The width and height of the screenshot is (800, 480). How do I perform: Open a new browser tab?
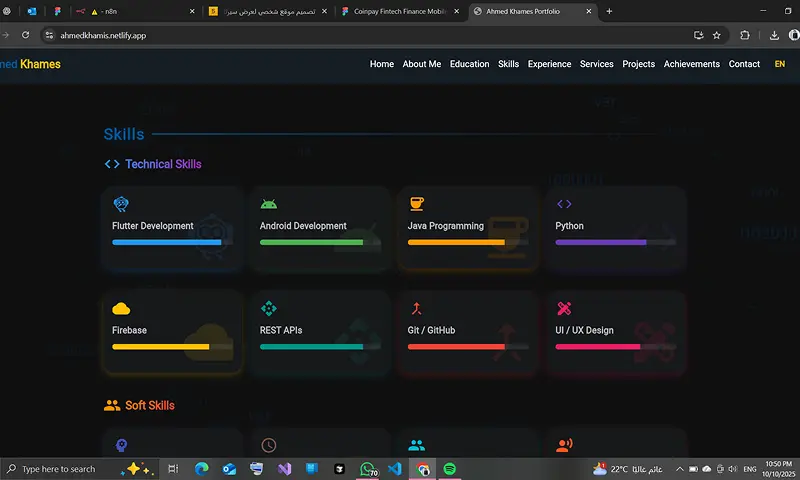[x=609, y=11]
